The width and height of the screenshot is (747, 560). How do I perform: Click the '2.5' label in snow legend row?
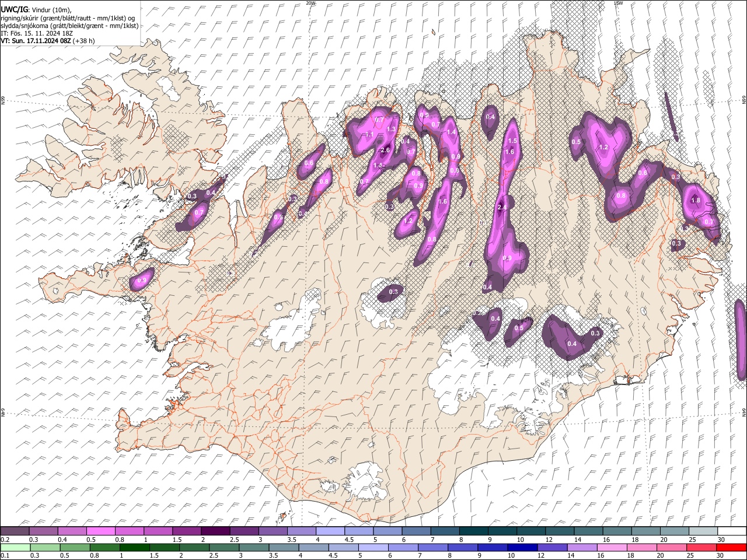tap(234, 540)
